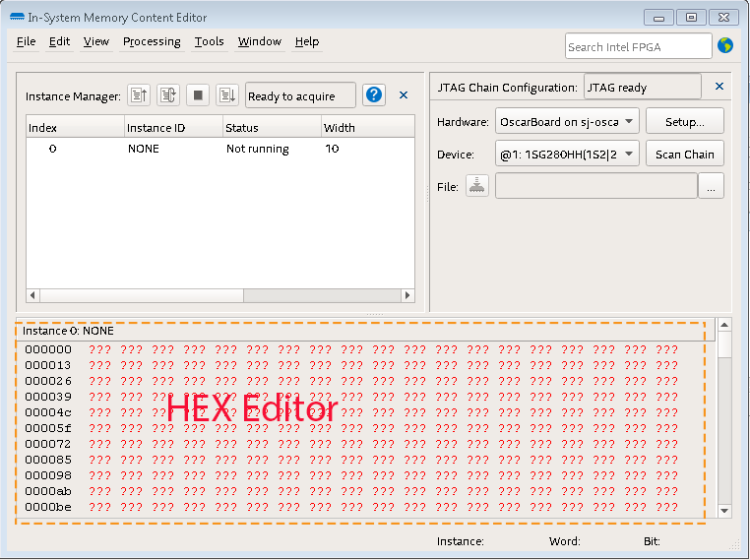Click the programming file download icon
This screenshot has height=560, width=750.
[477, 186]
